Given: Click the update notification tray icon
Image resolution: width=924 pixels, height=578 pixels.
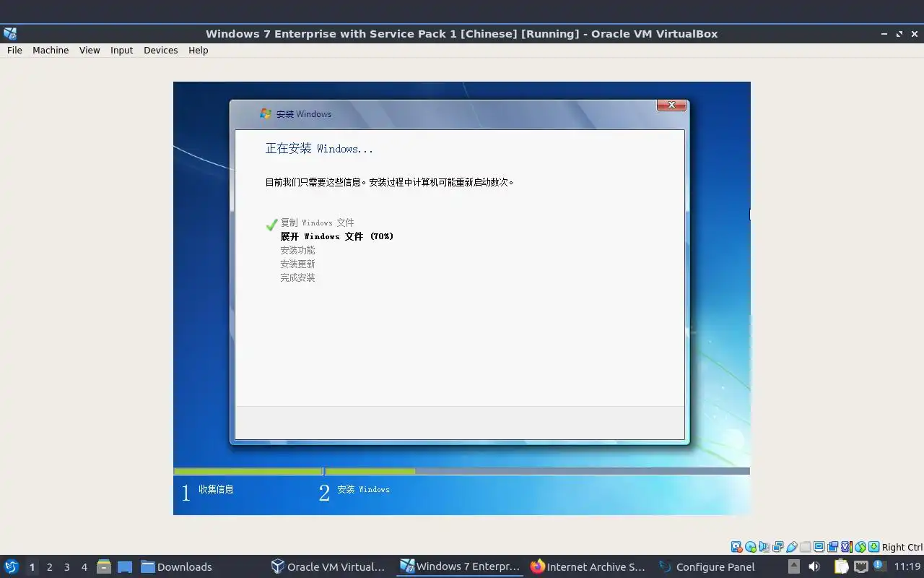Looking at the screenshot, I should pyautogui.click(x=879, y=565).
